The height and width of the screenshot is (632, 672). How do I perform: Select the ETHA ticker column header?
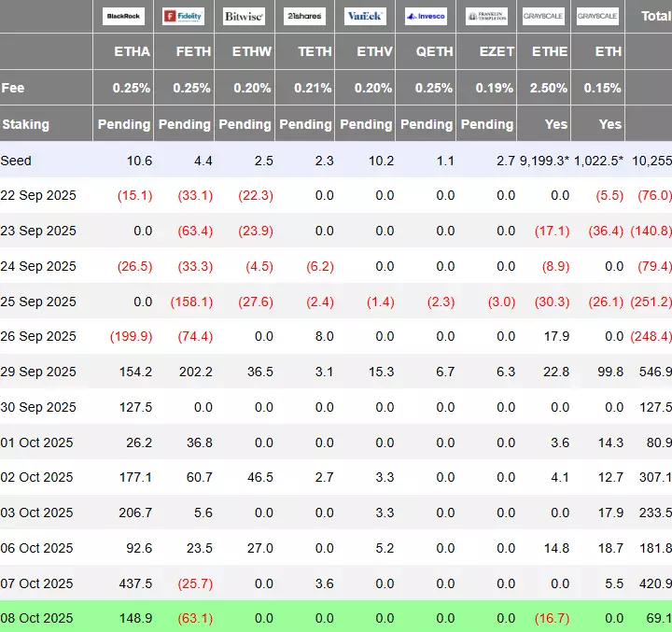coord(132,51)
